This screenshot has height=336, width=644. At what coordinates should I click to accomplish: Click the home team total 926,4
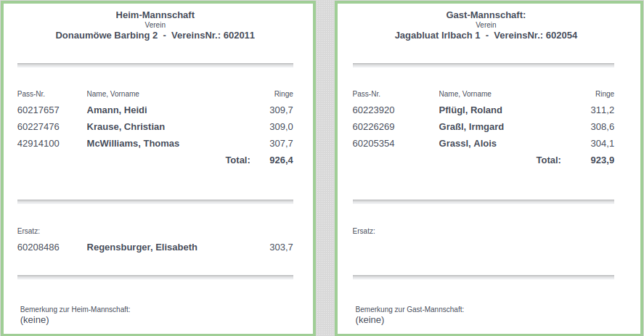tap(281, 160)
